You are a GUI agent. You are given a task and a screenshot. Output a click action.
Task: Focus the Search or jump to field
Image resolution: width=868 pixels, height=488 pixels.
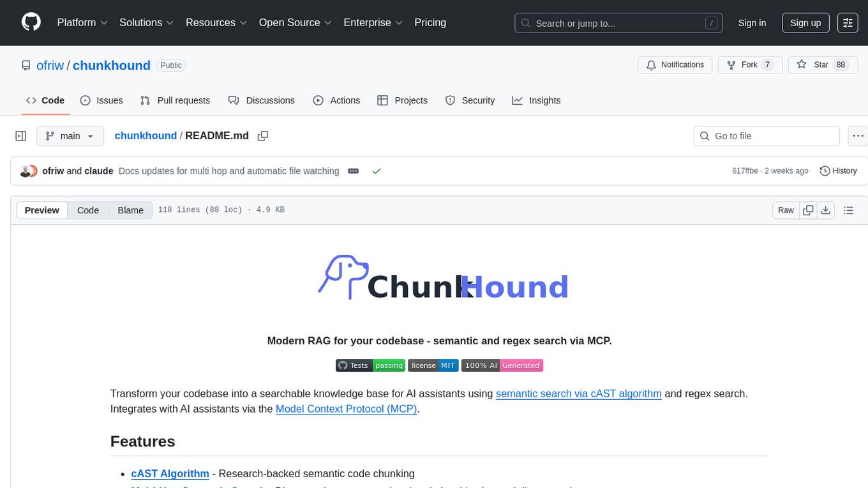pyautogui.click(x=618, y=23)
